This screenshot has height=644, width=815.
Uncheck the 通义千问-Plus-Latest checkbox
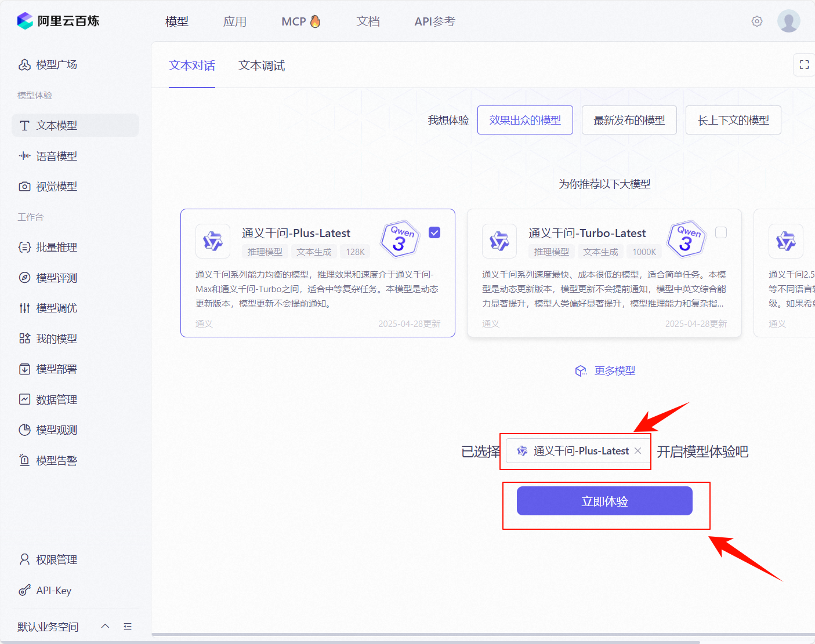click(434, 232)
